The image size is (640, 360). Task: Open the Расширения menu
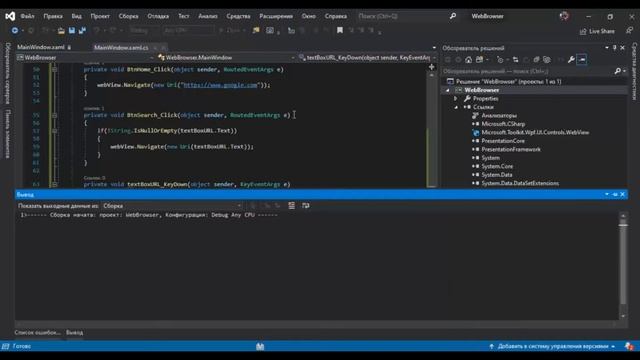coord(276,16)
